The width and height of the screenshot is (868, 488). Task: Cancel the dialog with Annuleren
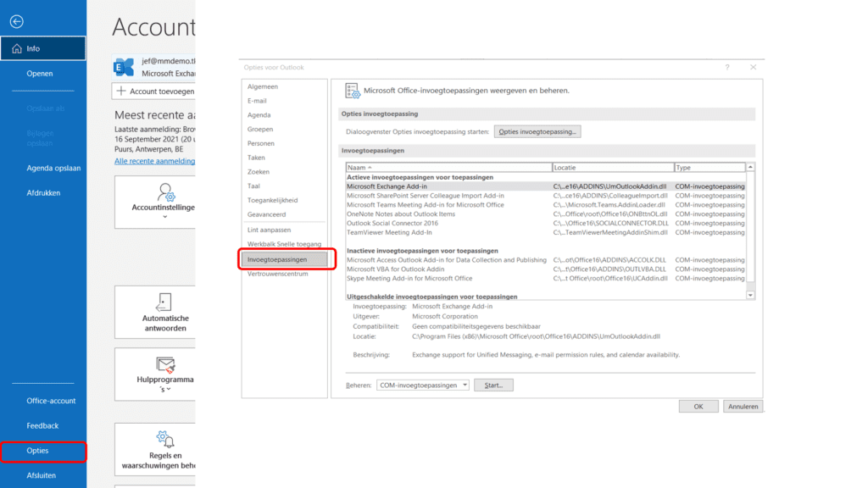(743, 407)
